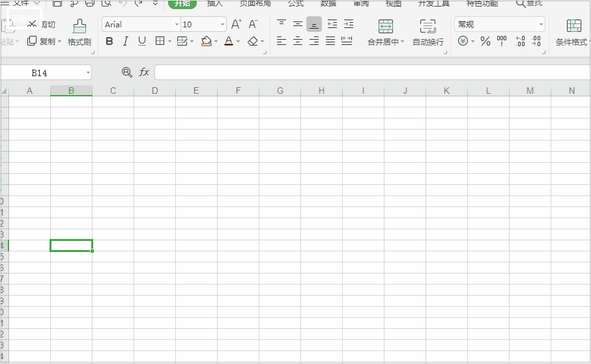591x364 pixels.
Task: Expand the Merge and Center dropdown arrow
Action: tap(403, 42)
